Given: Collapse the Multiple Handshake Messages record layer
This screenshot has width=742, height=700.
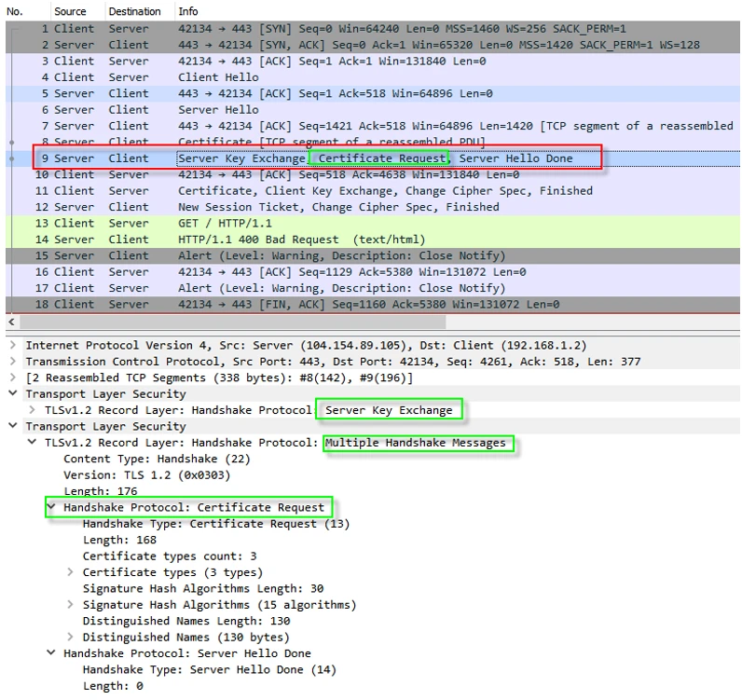Looking at the screenshot, I should pyautogui.click(x=33, y=443).
